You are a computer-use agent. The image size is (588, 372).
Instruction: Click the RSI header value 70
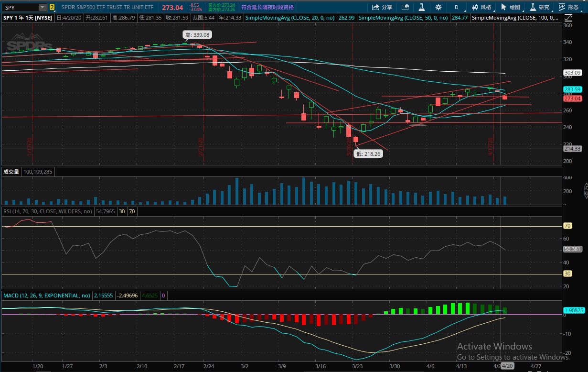[x=132, y=210]
